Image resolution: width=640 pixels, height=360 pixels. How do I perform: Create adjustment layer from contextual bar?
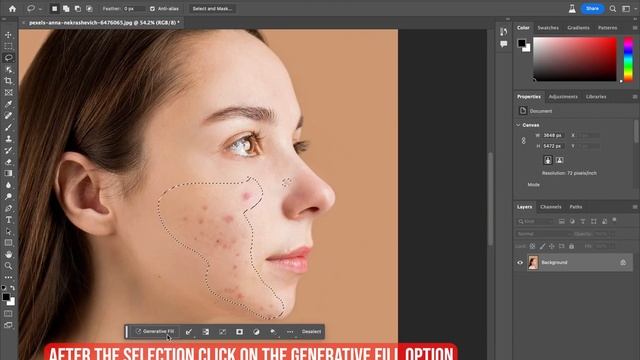click(x=256, y=332)
